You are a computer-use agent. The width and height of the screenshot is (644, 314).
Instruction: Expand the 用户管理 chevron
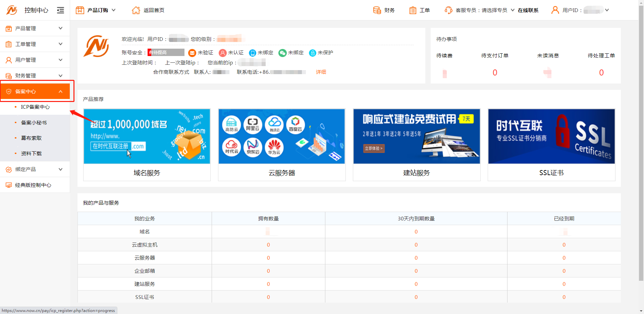61,60
